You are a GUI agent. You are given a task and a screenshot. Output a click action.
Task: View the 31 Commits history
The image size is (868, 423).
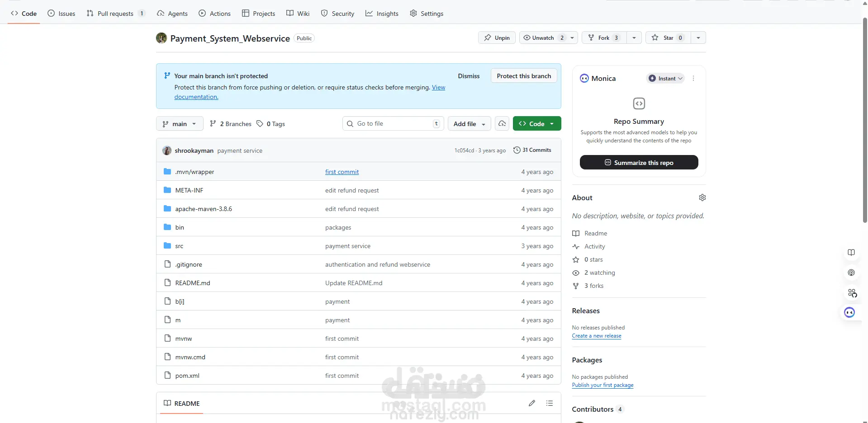(532, 150)
